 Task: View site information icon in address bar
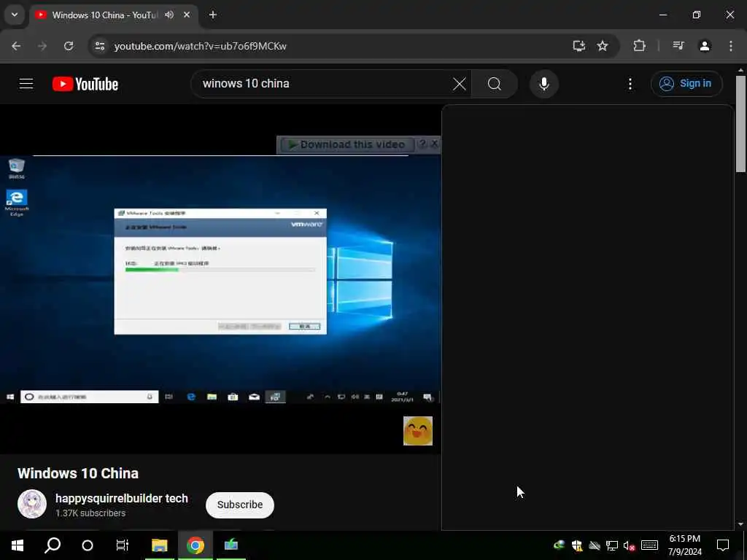click(x=99, y=46)
